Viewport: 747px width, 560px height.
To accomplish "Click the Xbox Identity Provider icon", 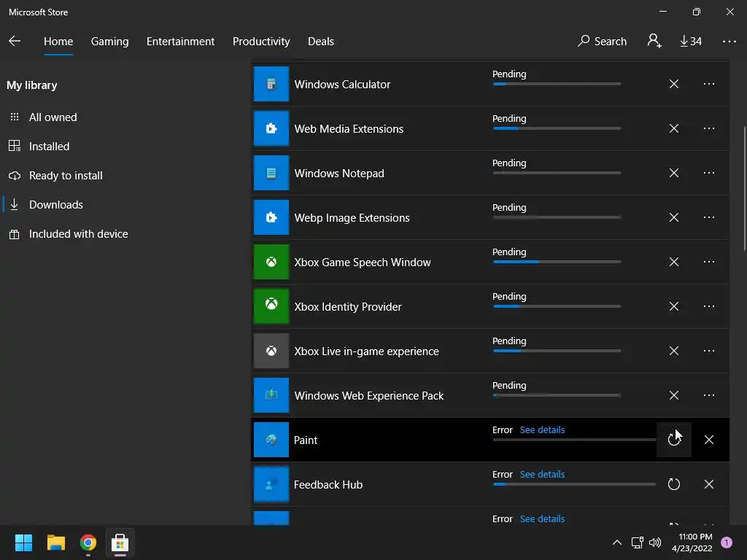I will click(x=271, y=306).
